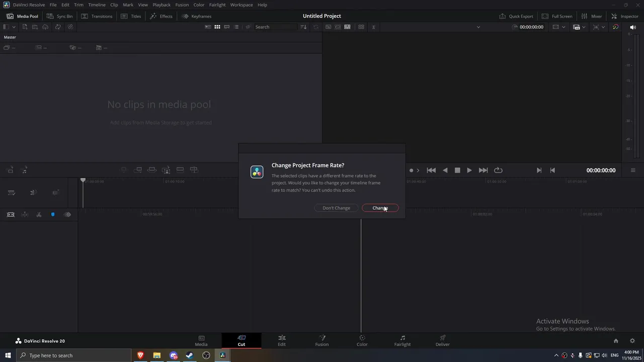Viewport: 644px width, 362px height.
Task: Switch to the Deliver page
Action: [x=443, y=340]
